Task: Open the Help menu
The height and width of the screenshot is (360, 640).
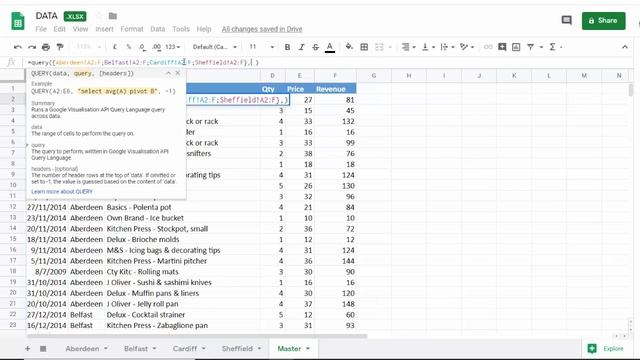Action: point(204,29)
